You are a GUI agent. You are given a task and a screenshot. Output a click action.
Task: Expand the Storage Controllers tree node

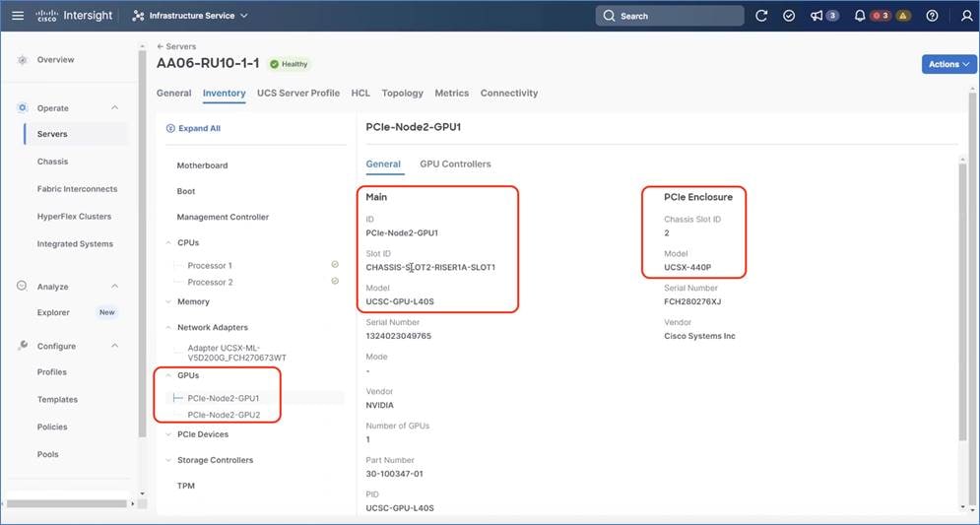(x=168, y=459)
